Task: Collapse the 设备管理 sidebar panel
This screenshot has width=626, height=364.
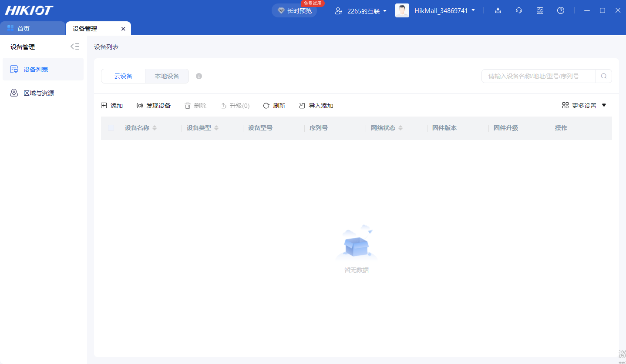Action: pos(74,46)
